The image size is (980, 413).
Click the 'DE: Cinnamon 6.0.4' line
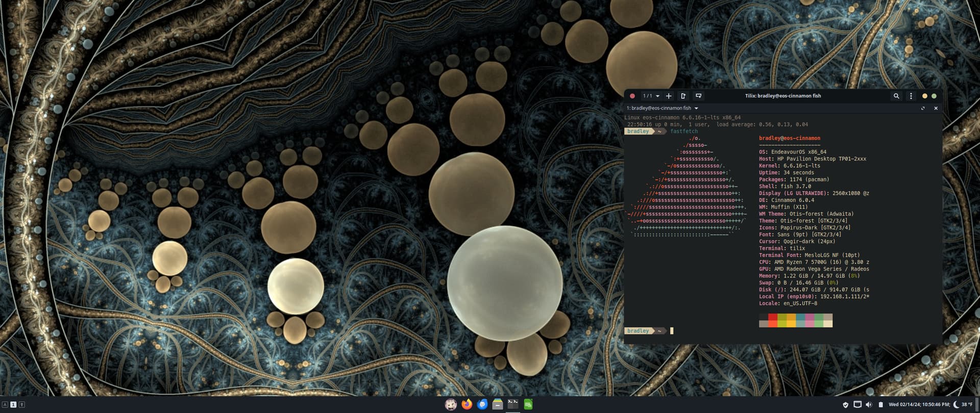tap(787, 200)
